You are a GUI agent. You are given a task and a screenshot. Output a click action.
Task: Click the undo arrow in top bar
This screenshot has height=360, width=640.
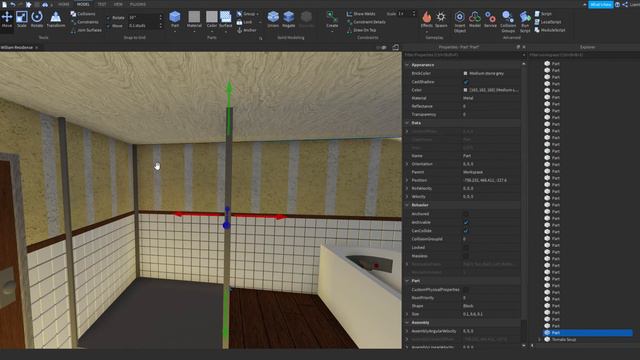point(12,4)
